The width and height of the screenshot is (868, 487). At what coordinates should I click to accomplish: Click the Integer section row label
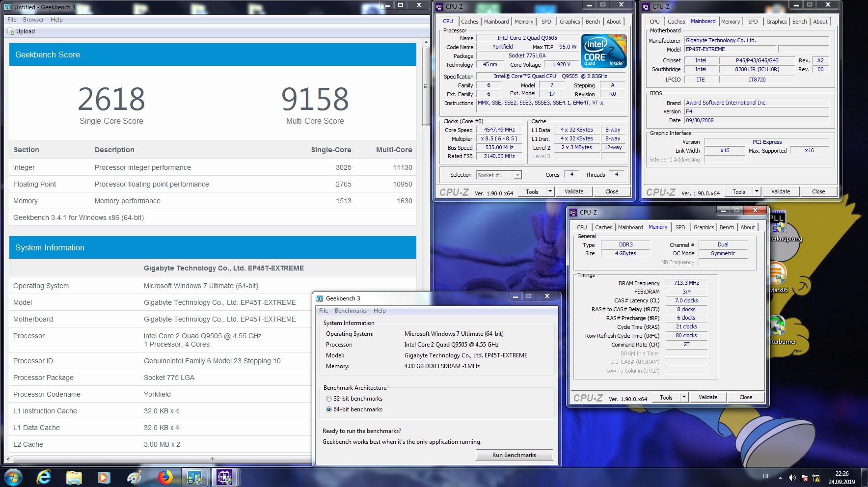click(x=24, y=167)
